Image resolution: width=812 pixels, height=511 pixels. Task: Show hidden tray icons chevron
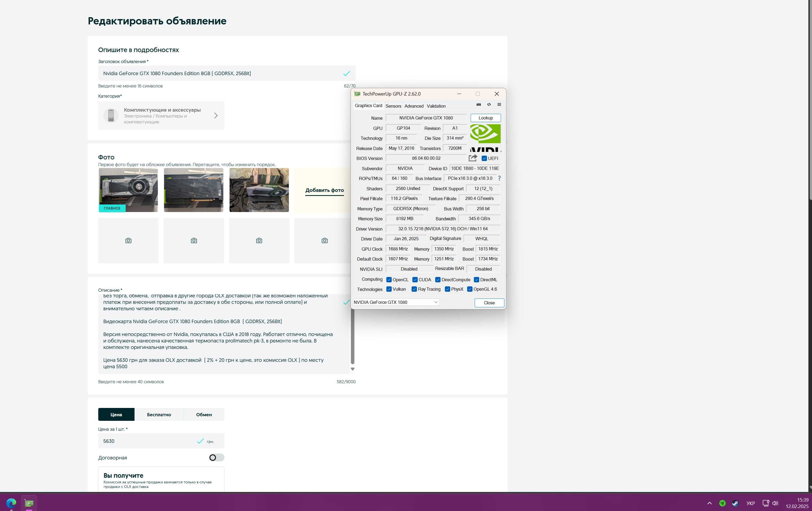[x=709, y=503]
